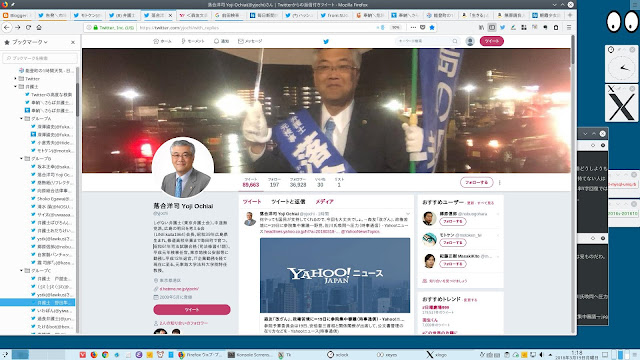Reload the page with the refresh icon
The image size is (640, 360).
[28, 27]
